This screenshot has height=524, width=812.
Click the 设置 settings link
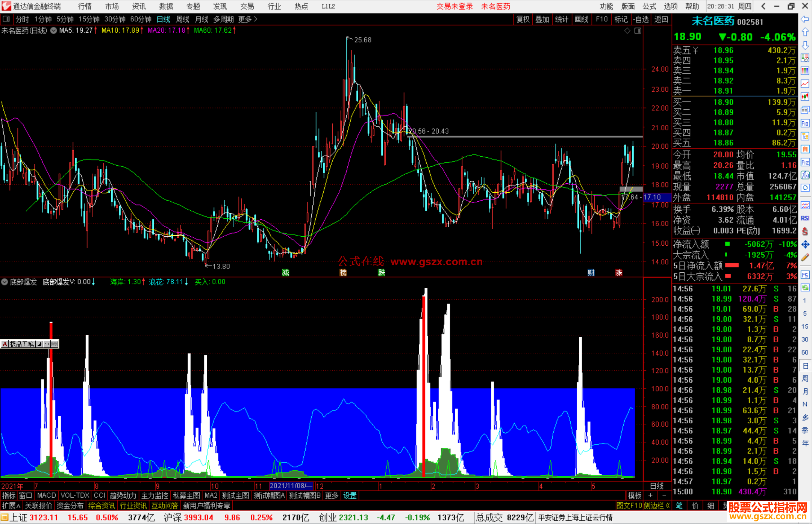point(350,495)
